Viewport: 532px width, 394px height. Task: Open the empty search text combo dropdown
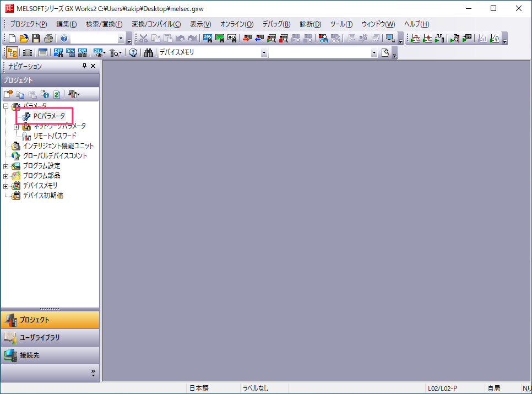374,52
